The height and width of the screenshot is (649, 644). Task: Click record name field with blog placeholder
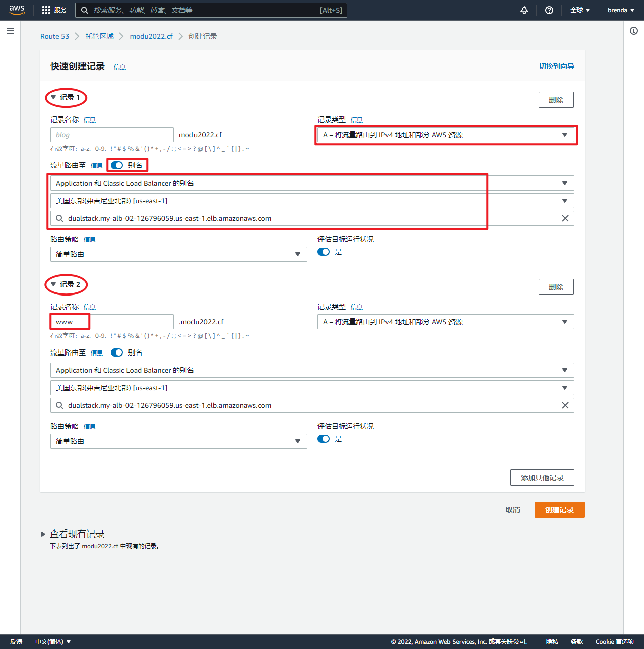pyautogui.click(x=112, y=135)
